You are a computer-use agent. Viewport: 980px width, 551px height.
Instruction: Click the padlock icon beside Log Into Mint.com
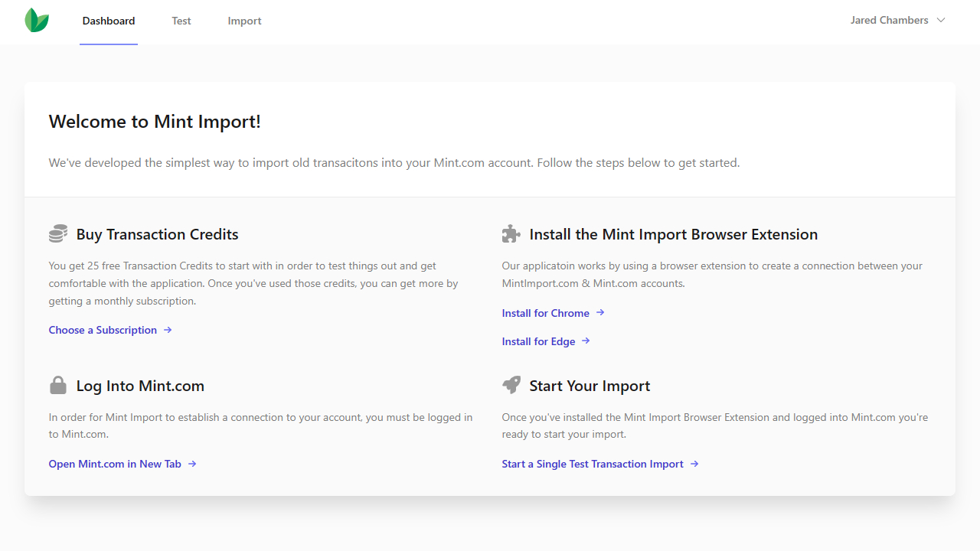tap(58, 386)
